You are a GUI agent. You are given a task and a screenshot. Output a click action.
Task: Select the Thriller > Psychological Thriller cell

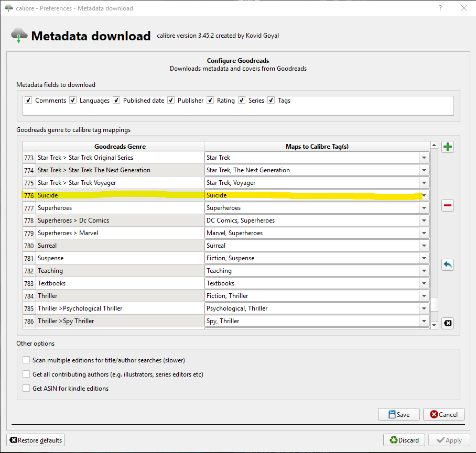[120, 308]
